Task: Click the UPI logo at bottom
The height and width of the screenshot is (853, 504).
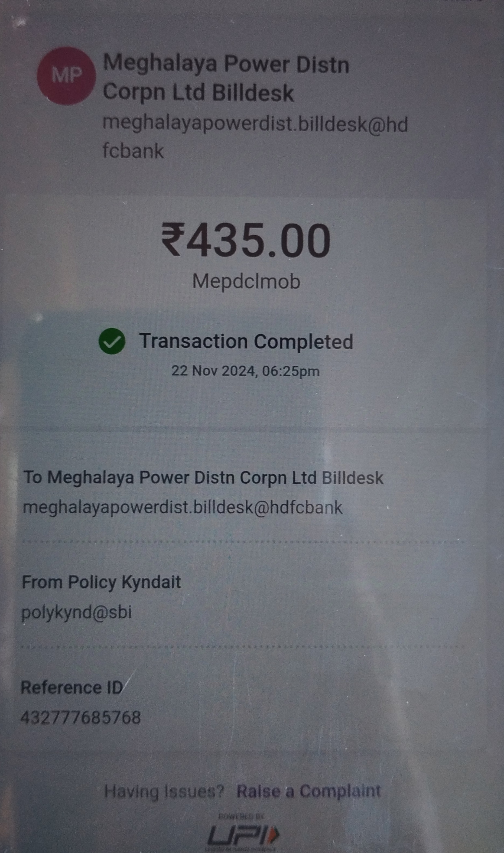Action: tap(243, 836)
